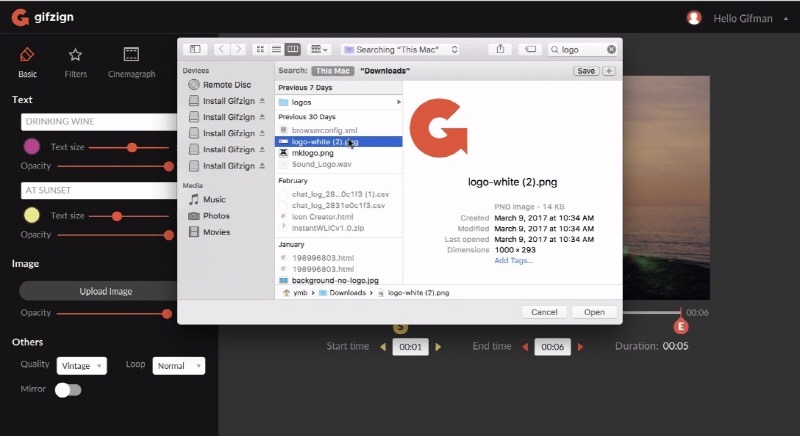Toggle the Finder sidebar visibility icon

(195, 49)
